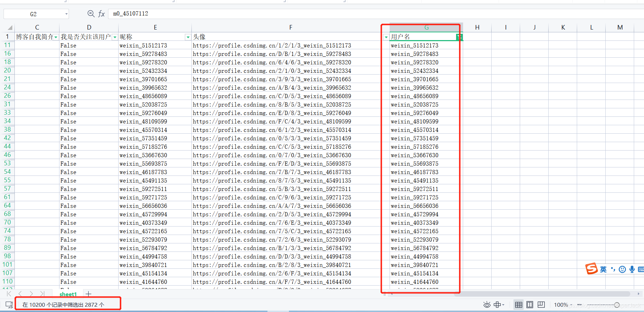This screenshot has width=644, height=312.
Task: Select column C header
Action: click(x=37, y=27)
